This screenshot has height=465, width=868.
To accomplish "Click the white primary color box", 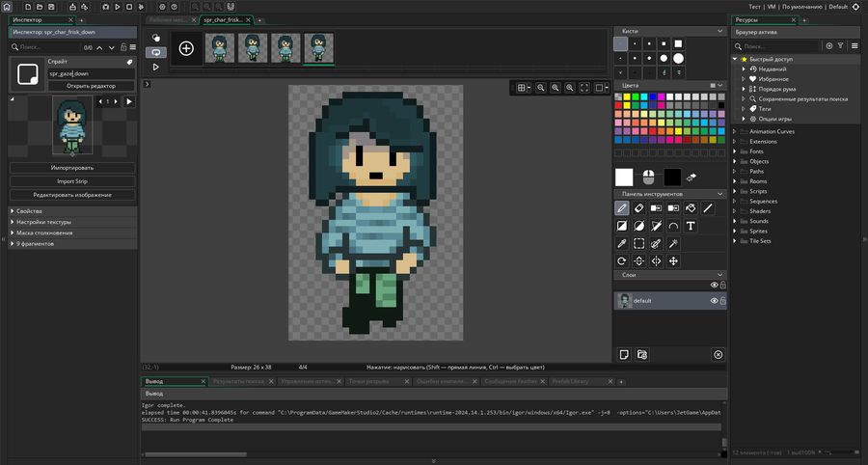I will pyautogui.click(x=624, y=178).
